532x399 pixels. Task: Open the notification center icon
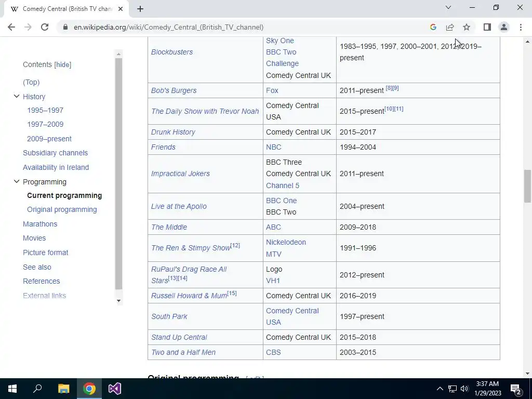[515, 389]
